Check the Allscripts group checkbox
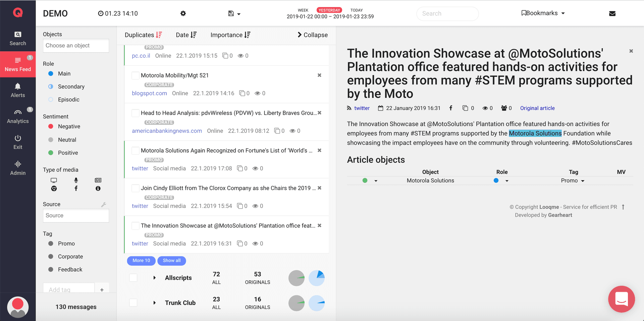 point(133,278)
